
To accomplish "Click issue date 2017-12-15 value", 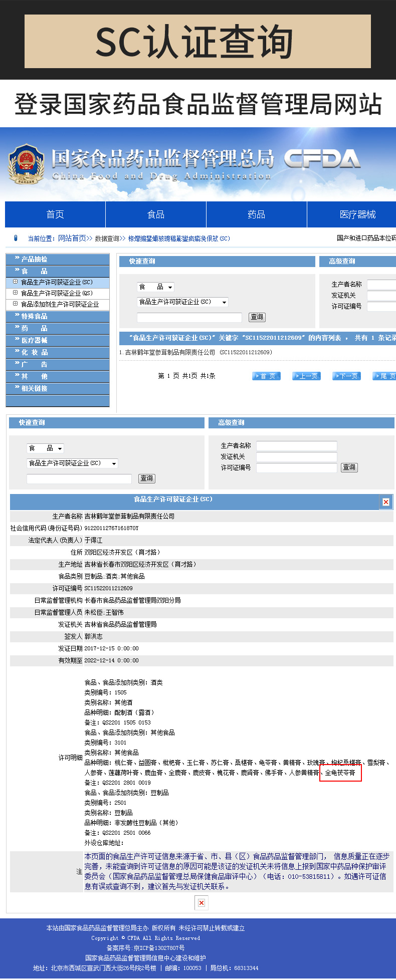I will 111,648.
